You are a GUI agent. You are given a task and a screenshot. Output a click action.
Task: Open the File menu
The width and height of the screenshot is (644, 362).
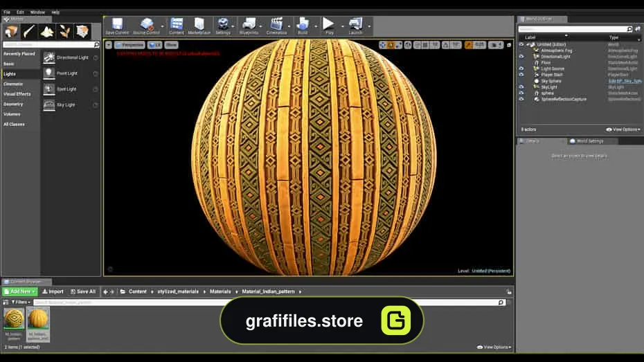pyautogui.click(x=7, y=12)
